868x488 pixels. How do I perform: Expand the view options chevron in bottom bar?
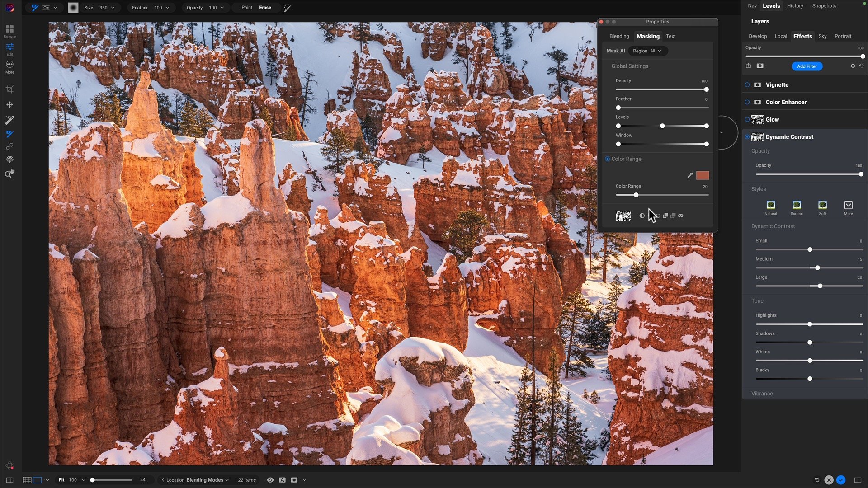tap(304, 480)
